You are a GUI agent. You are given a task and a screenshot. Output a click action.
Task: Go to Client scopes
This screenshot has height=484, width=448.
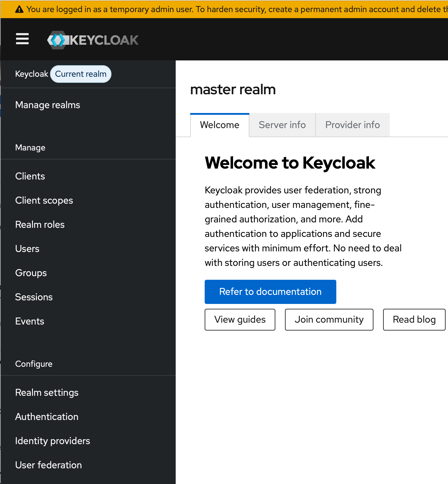click(44, 200)
